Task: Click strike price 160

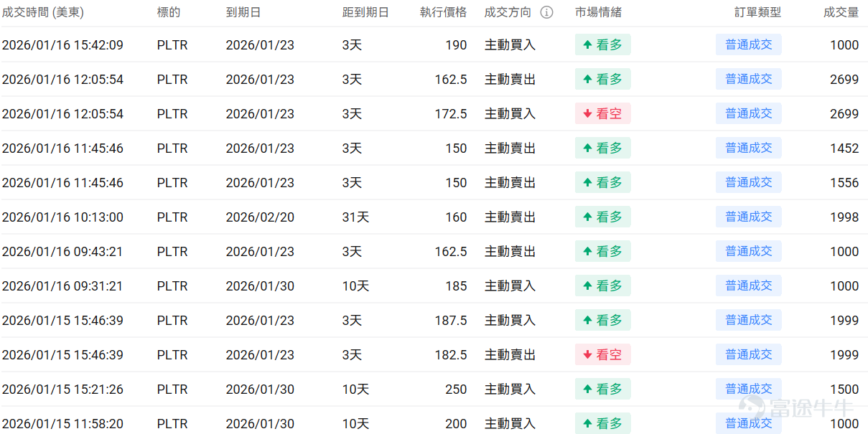Action: 456,217
